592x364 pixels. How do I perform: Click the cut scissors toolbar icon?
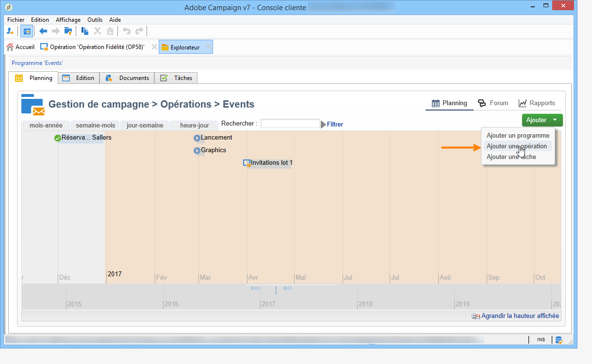click(x=98, y=31)
